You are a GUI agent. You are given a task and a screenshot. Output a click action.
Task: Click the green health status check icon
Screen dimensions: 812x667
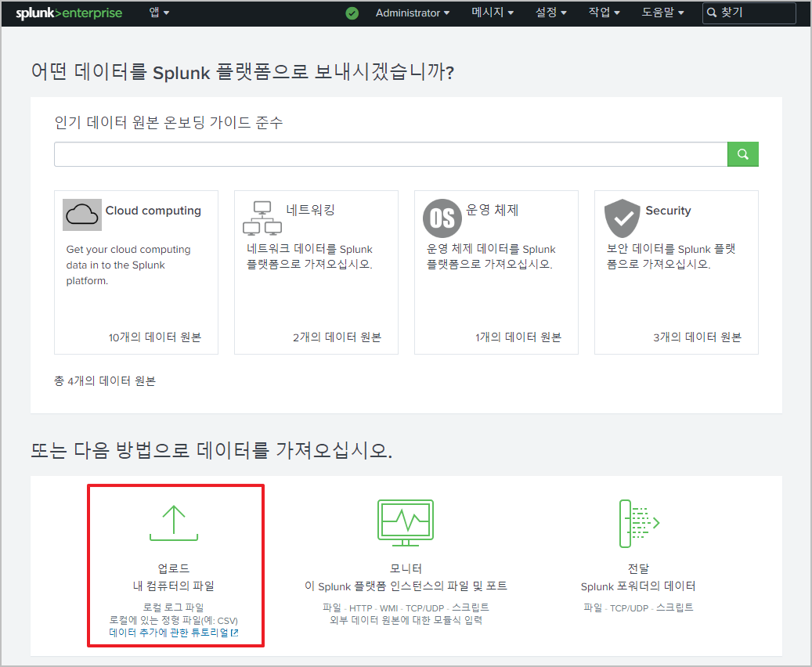352,13
